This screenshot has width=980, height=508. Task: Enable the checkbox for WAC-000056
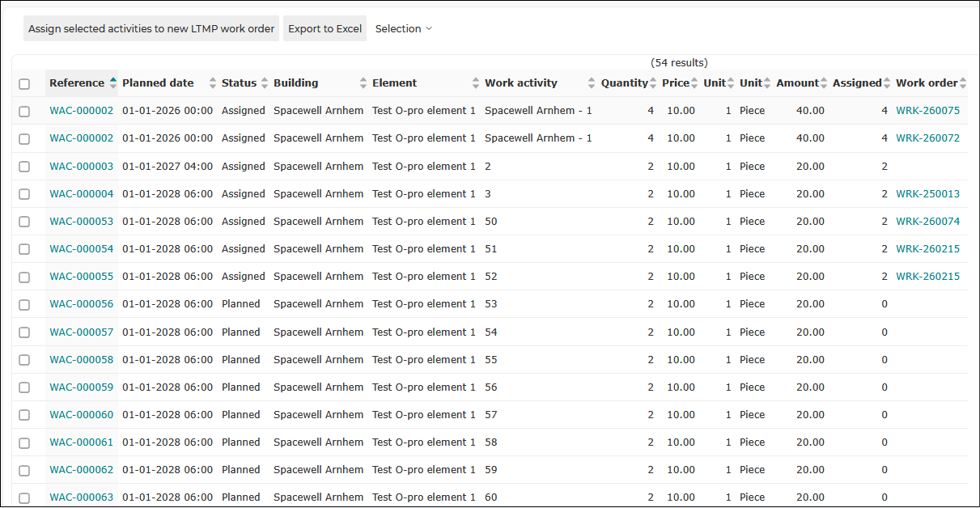pos(24,304)
